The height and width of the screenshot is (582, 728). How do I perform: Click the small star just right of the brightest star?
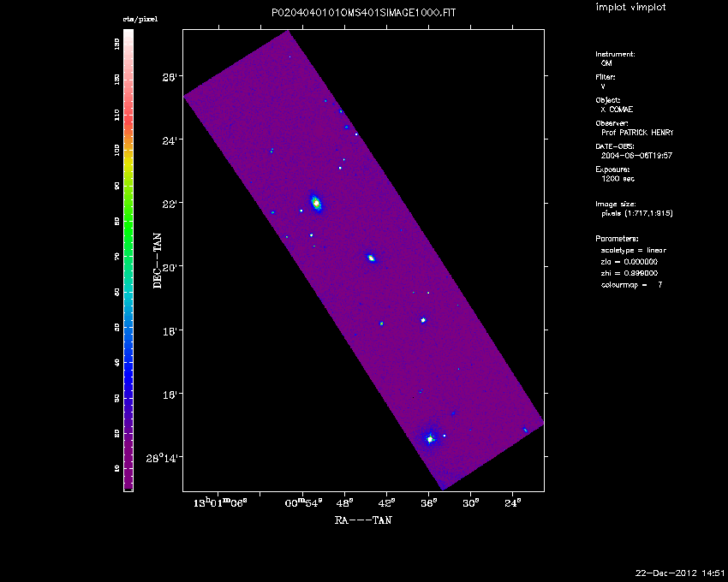point(445,436)
